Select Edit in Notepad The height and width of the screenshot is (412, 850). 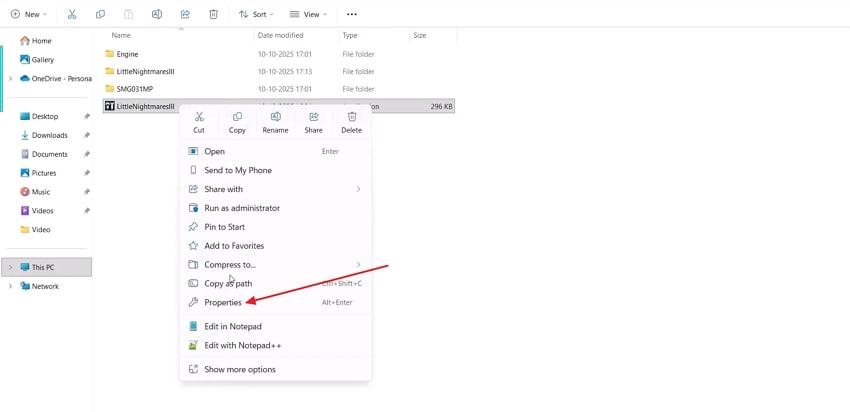(275, 326)
